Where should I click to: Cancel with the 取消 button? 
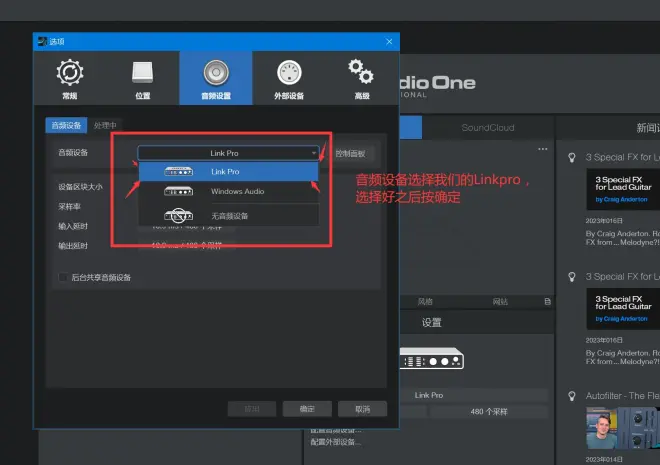click(362, 409)
